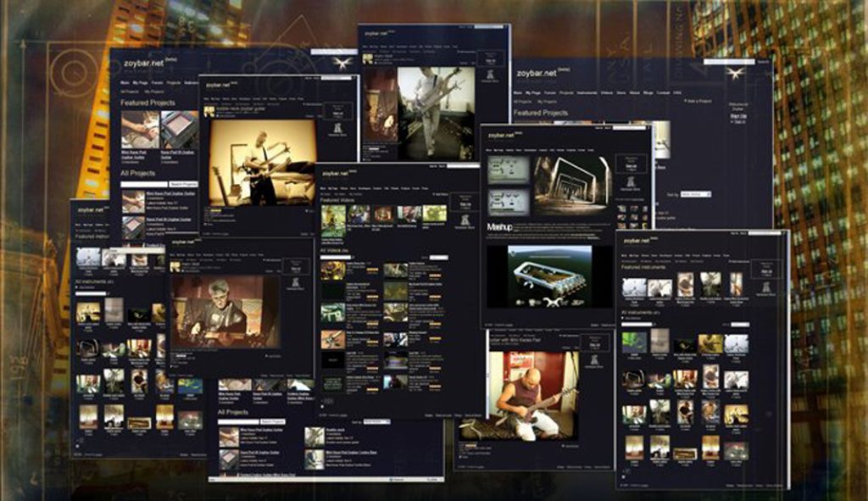Open the Sort by dropdown below All Projects list
The height and width of the screenshot is (501, 868).
click(376, 421)
